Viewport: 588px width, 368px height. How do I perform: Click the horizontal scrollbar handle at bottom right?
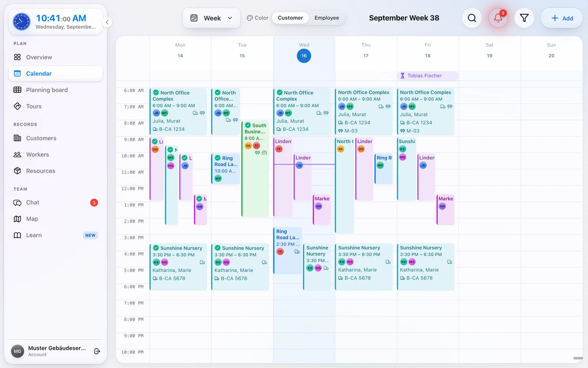pyautogui.click(x=577, y=358)
